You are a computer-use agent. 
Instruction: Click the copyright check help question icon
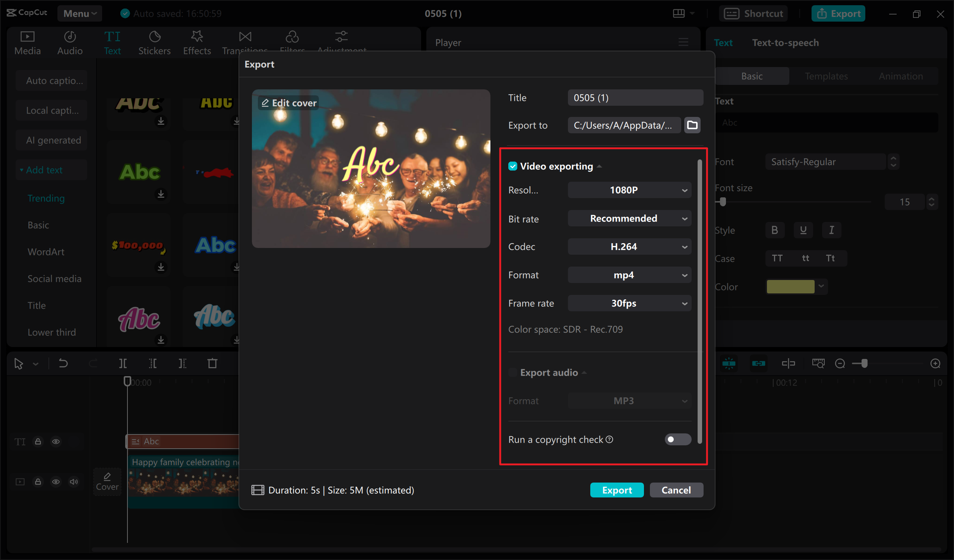(609, 439)
